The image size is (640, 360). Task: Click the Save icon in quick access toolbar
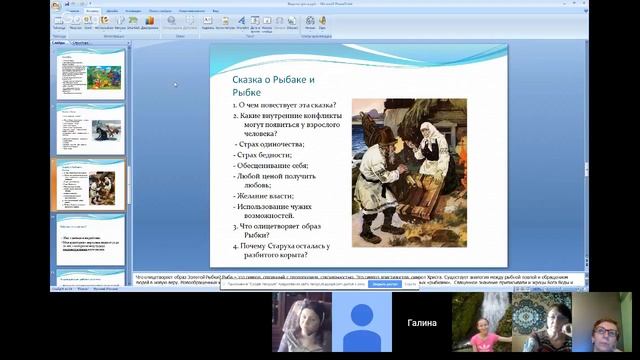(67, 4)
